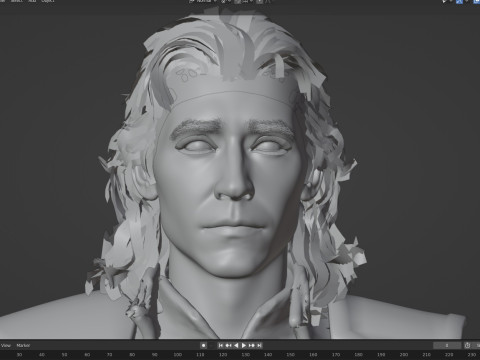480x360 pixels.
Task: Play the animation forward
Action: click(x=244, y=345)
